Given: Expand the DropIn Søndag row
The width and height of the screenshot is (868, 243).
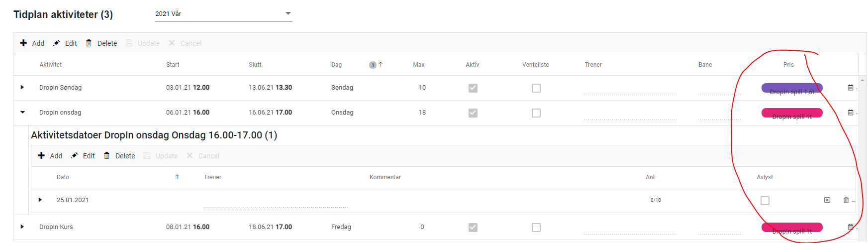Looking at the screenshot, I should [22, 88].
